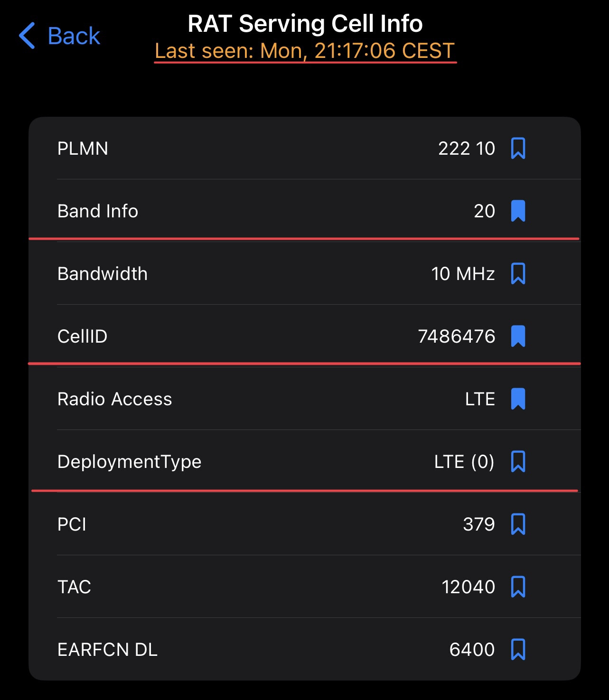Viewport: 609px width, 700px height.
Task: Tap the TAC bookmark icon
Action: pyautogui.click(x=518, y=587)
